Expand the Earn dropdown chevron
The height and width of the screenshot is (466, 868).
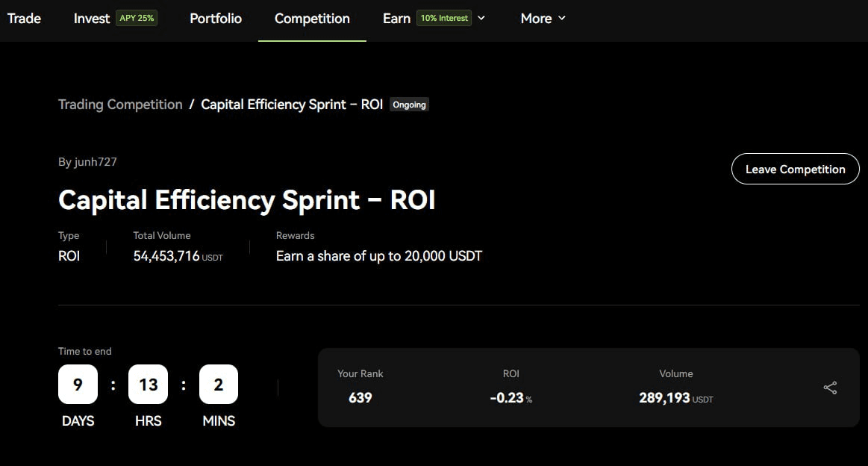(481, 18)
